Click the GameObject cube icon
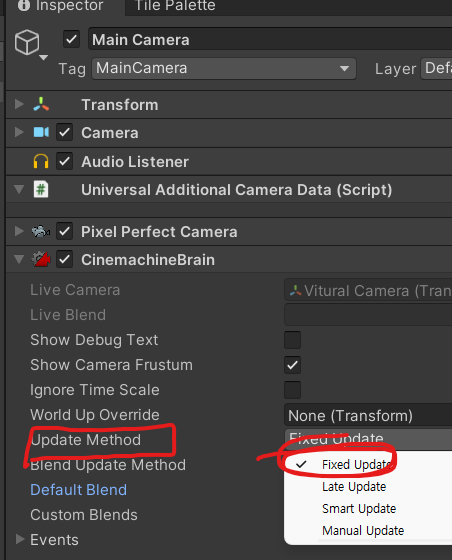452x560 pixels. point(27,42)
